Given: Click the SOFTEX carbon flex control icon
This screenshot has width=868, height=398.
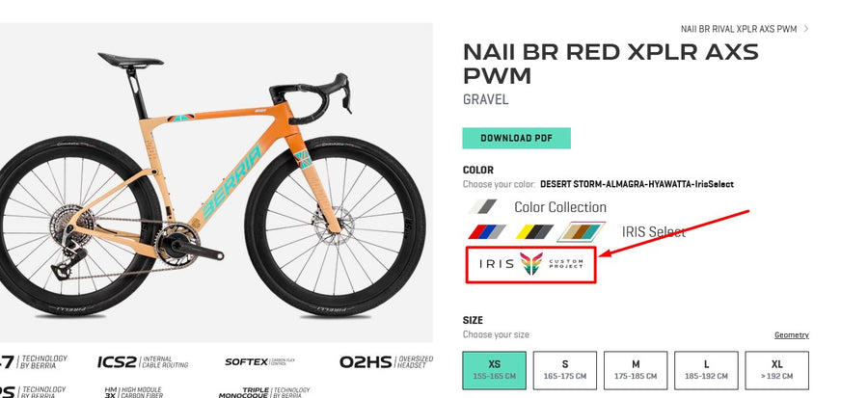Looking at the screenshot, I should tap(260, 362).
